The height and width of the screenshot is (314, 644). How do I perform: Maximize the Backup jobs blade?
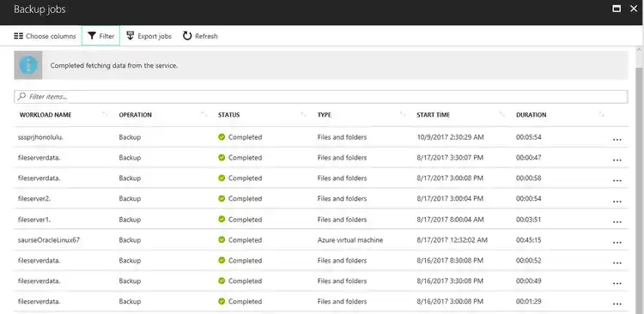coord(617,9)
